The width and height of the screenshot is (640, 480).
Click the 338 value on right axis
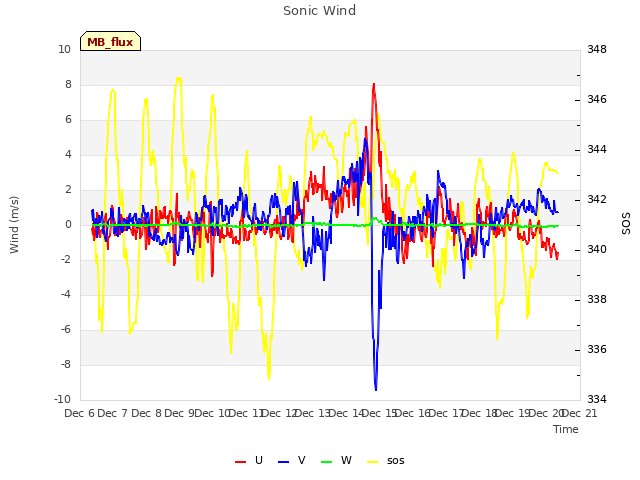click(597, 300)
